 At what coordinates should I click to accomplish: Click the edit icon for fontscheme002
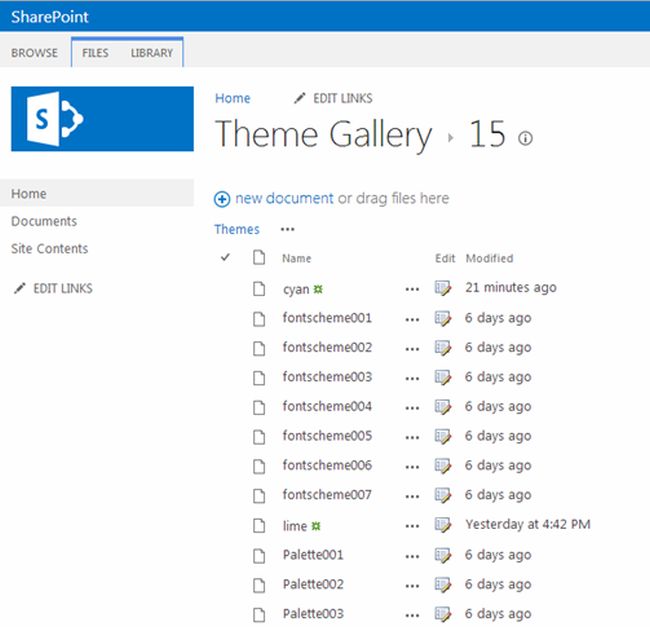click(x=443, y=348)
